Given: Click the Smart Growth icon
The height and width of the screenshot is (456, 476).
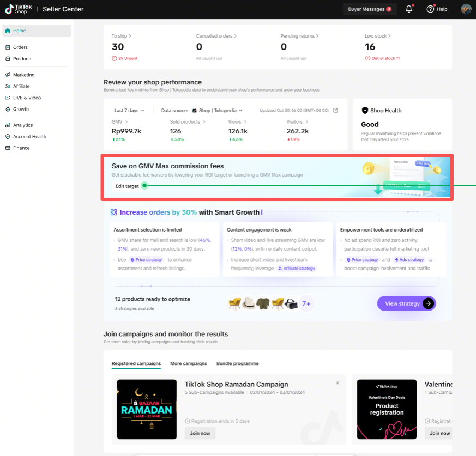Looking at the screenshot, I should pyautogui.click(x=113, y=212).
